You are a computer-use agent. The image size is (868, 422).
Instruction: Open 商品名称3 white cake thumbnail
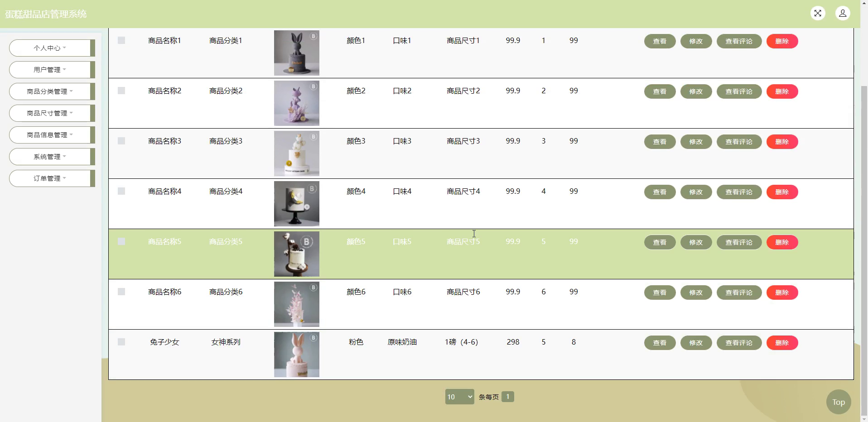(x=297, y=153)
